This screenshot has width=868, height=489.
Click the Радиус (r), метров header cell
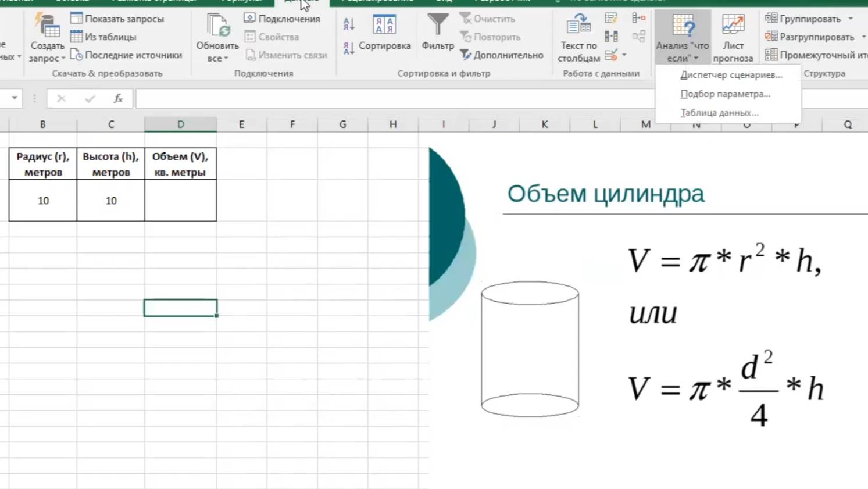coord(43,164)
